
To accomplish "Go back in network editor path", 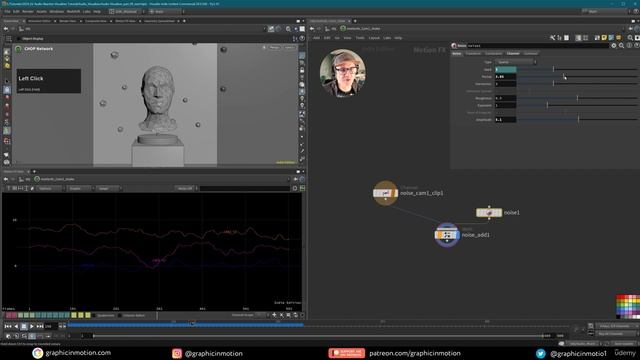I will click(x=312, y=29).
